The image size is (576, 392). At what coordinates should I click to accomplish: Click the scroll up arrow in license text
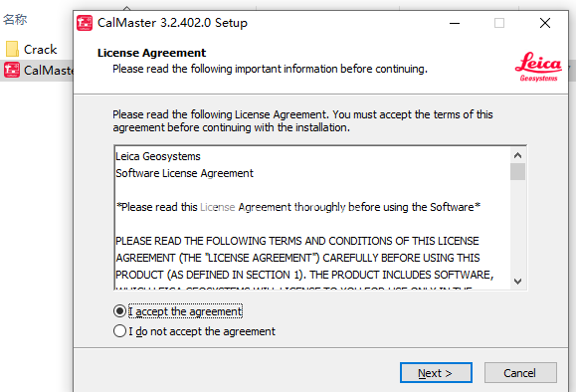pyautogui.click(x=518, y=155)
